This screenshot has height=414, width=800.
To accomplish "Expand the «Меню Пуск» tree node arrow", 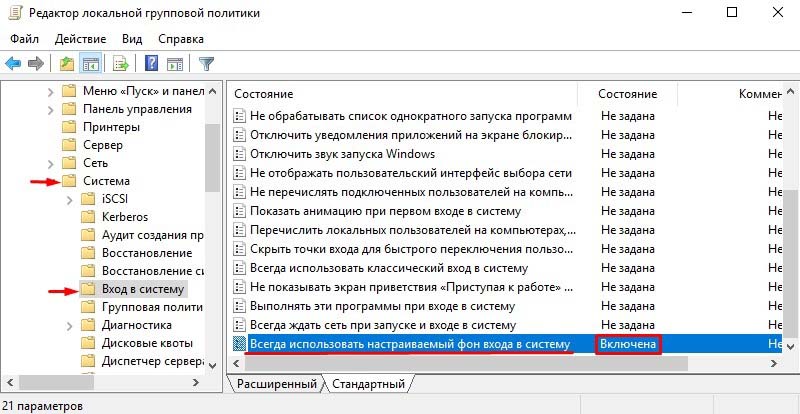I will [51, 91].
